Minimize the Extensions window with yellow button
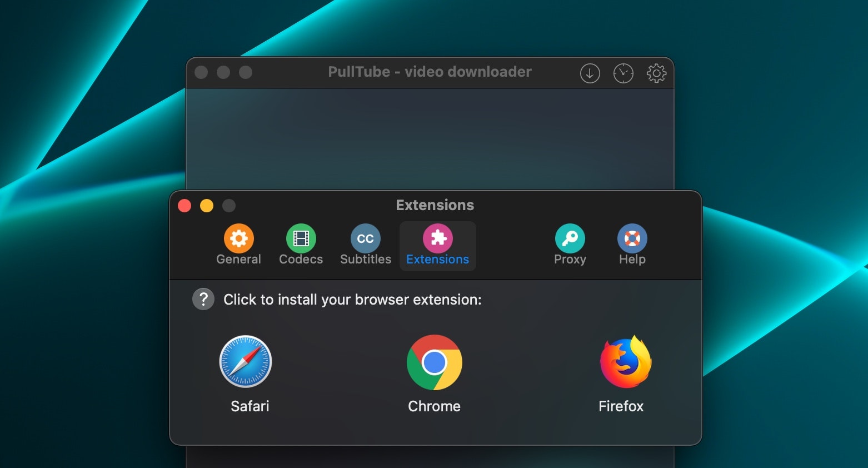This screenshot has width=868, height=468. [x=207, y=206]
